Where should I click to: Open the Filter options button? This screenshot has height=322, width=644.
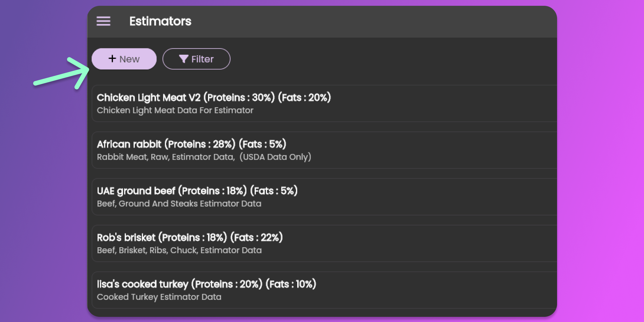pyautogui.click(x=196, y=59)
